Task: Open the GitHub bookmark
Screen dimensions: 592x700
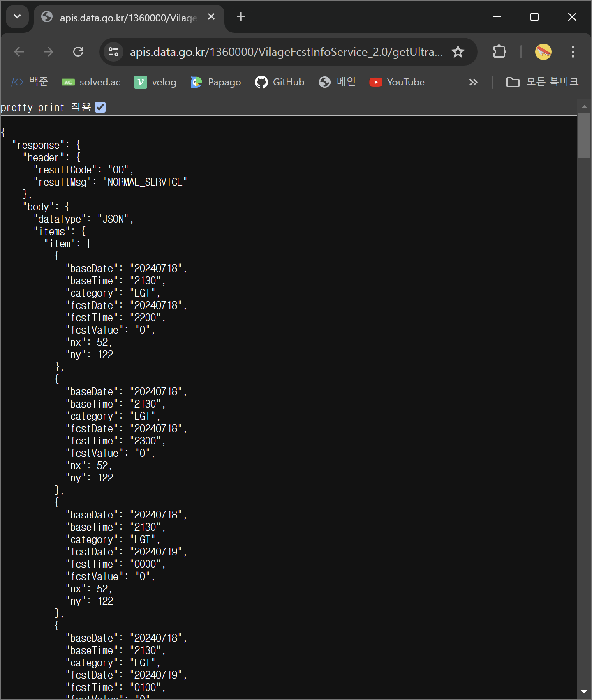Action: pos(280,82)
